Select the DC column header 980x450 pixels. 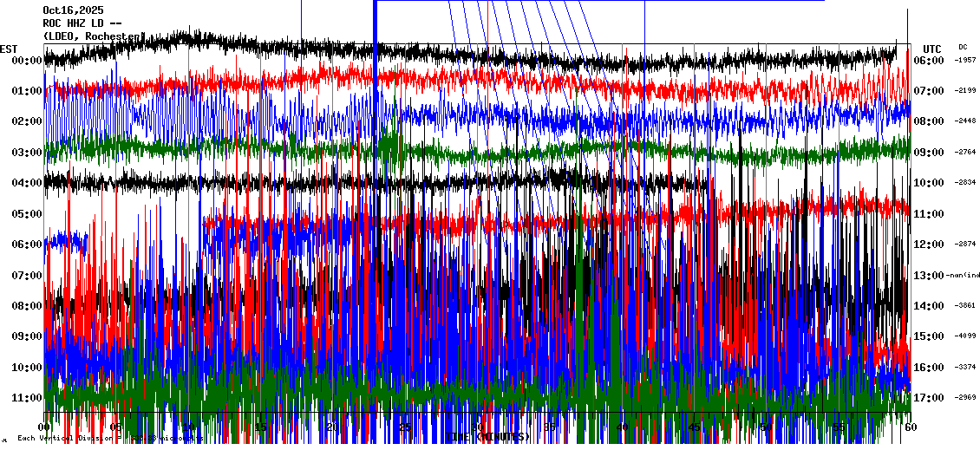[963, 47]
